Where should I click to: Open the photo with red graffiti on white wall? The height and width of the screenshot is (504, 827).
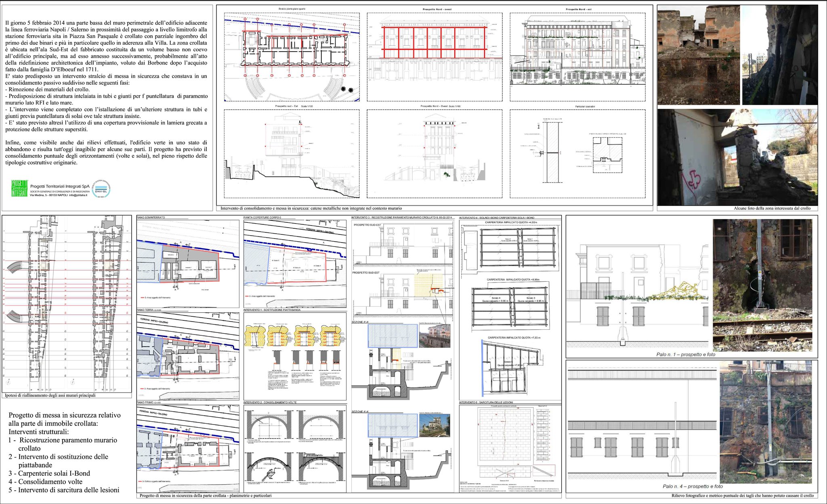pos(737,157)
